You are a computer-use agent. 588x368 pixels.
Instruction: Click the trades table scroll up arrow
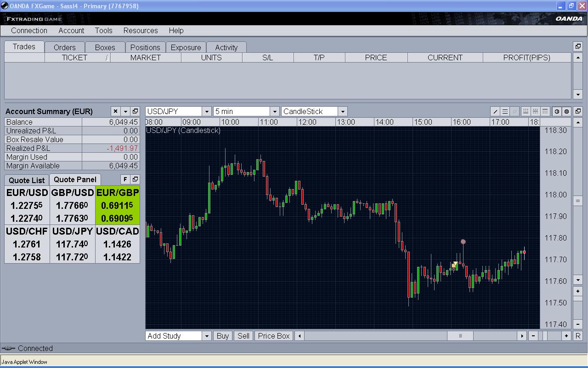point(578,57)
